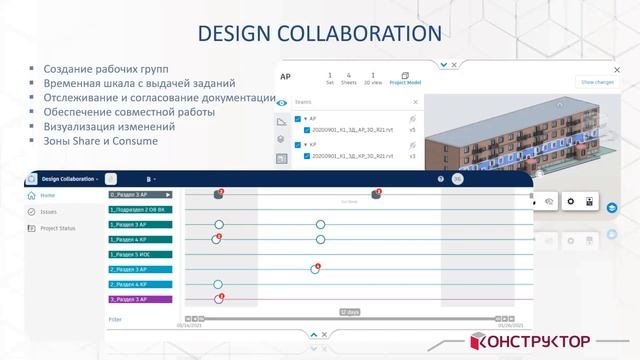The image size is (640, 360).
Task: Click the isolate icon on AP team row
Action: click(x=412, y=119)
